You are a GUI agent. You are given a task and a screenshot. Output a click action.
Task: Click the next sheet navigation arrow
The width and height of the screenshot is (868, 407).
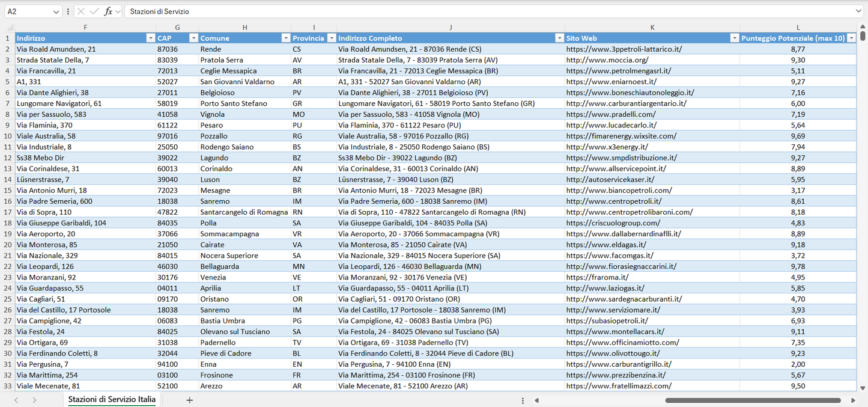click(34, 400)
